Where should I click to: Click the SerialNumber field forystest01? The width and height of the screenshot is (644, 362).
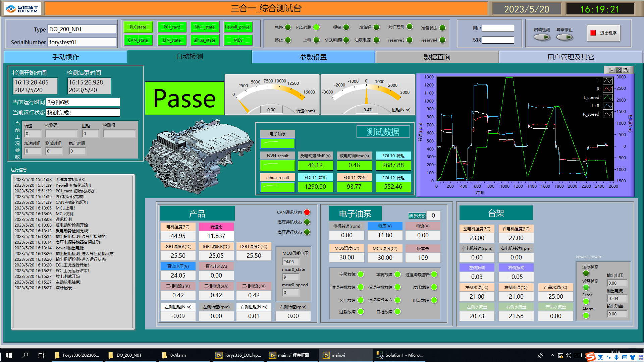click(82, 42)
